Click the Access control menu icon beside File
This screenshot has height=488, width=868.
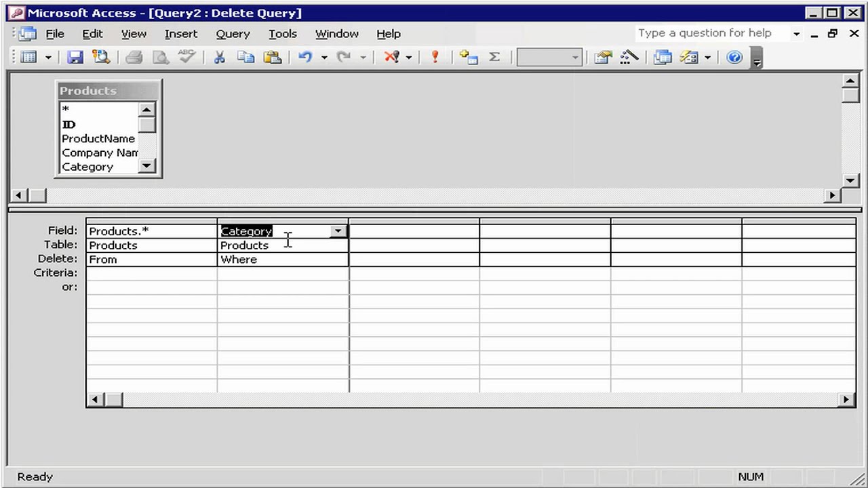point(27,33)
